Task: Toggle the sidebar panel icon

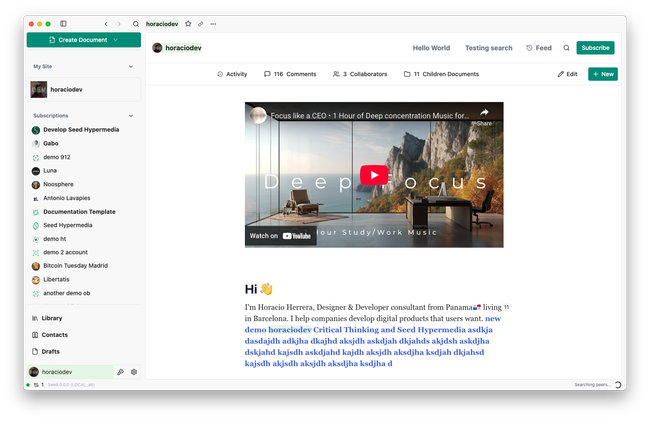Action: 63,23
